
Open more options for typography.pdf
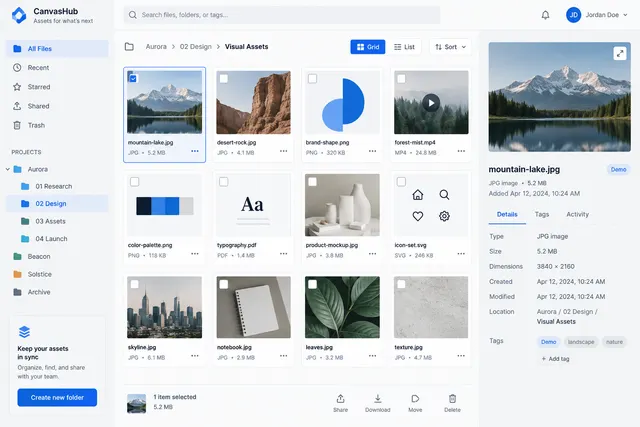[284, 254]
